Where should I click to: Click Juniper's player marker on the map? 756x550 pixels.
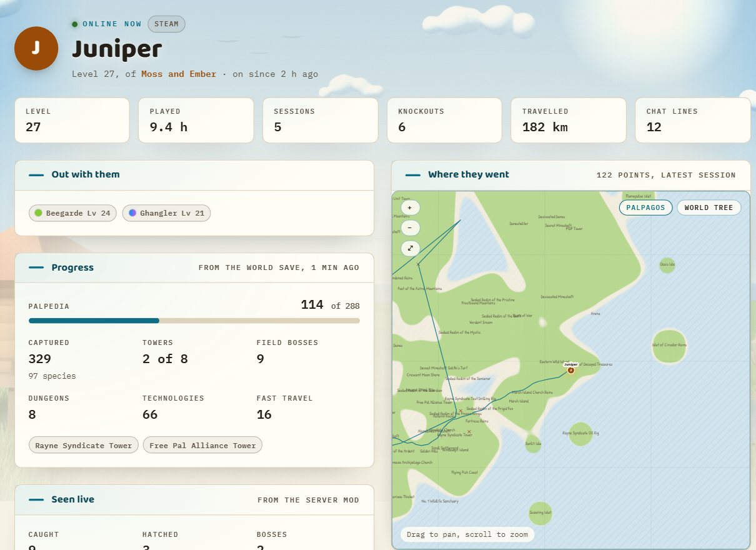point(570,370)
